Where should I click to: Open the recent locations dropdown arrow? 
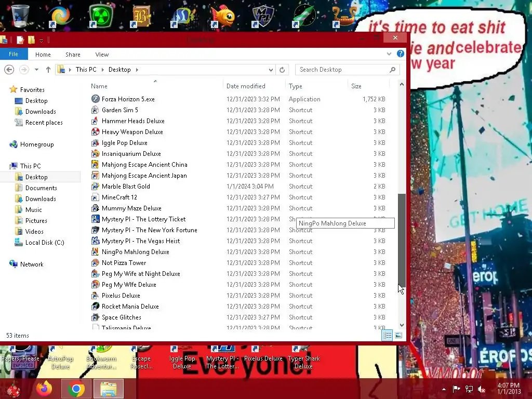pyautogui.click(x=36, y=70)
